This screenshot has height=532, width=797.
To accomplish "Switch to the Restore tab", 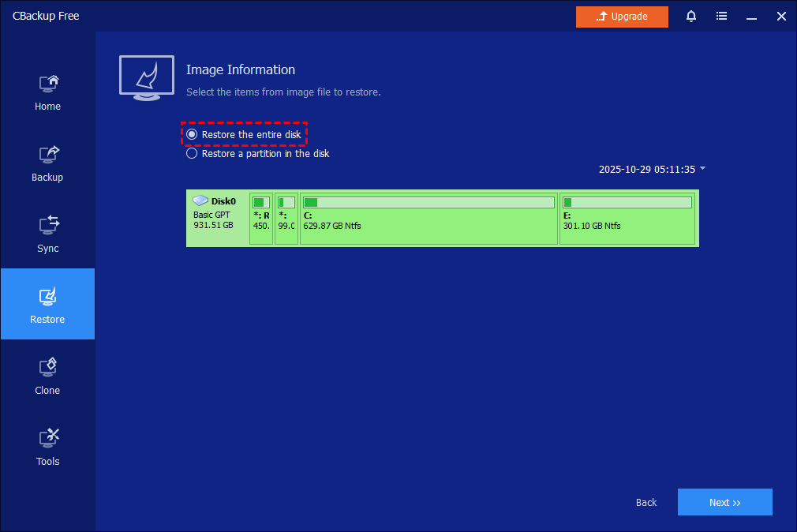I will [x=47, y=304].
